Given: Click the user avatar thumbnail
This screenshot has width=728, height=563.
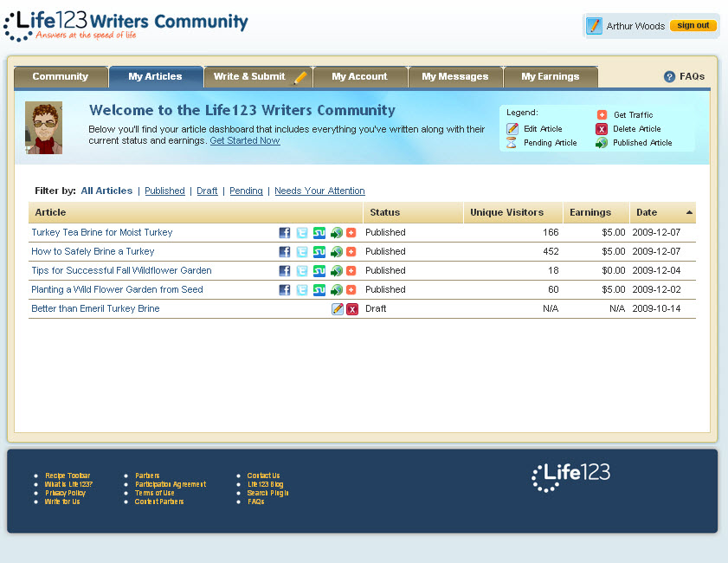Looking at the screenshot, I should [43, 128].
